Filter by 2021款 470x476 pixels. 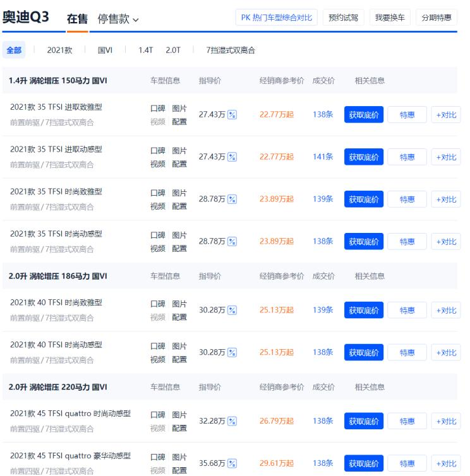pyautogui.click(x=59, y=50)
